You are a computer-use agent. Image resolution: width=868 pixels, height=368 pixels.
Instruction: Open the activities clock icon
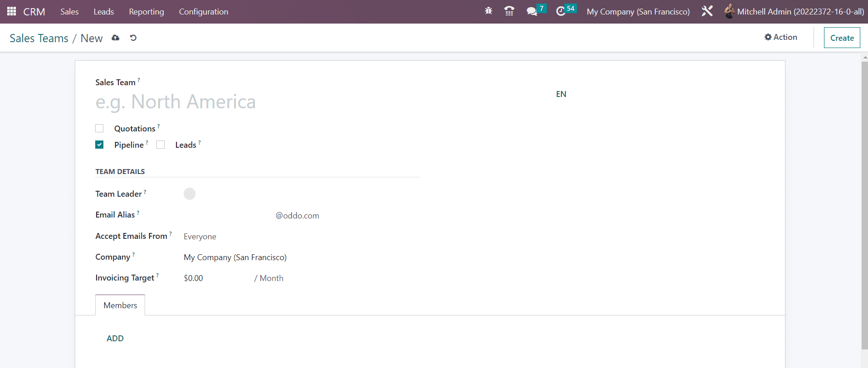point(561,11)
